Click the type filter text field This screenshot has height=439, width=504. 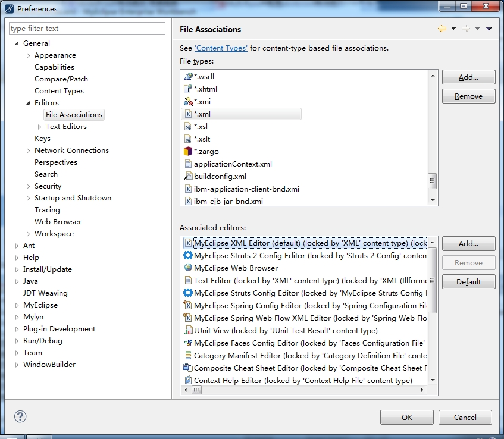click(x=87, y=29)
